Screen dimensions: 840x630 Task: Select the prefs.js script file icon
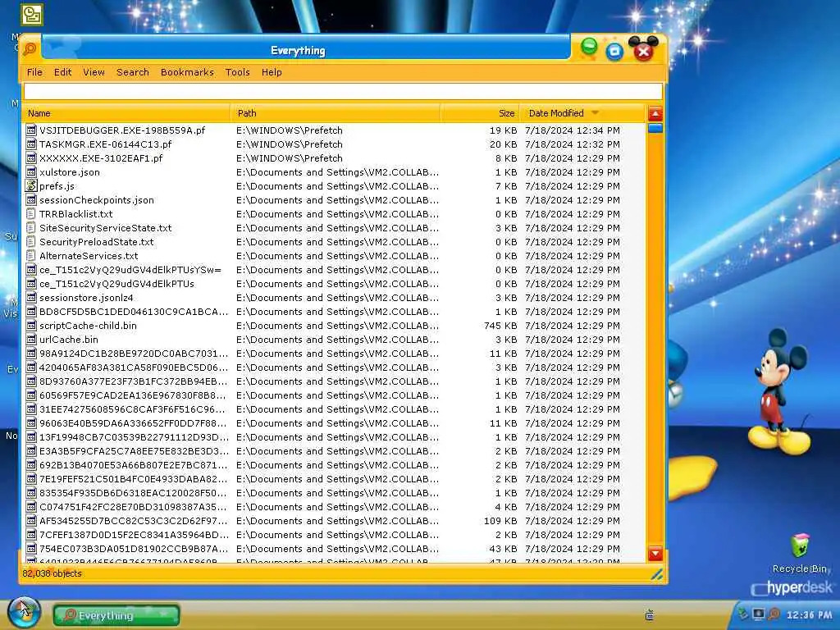pyautogui.click(x=31, y=186)
